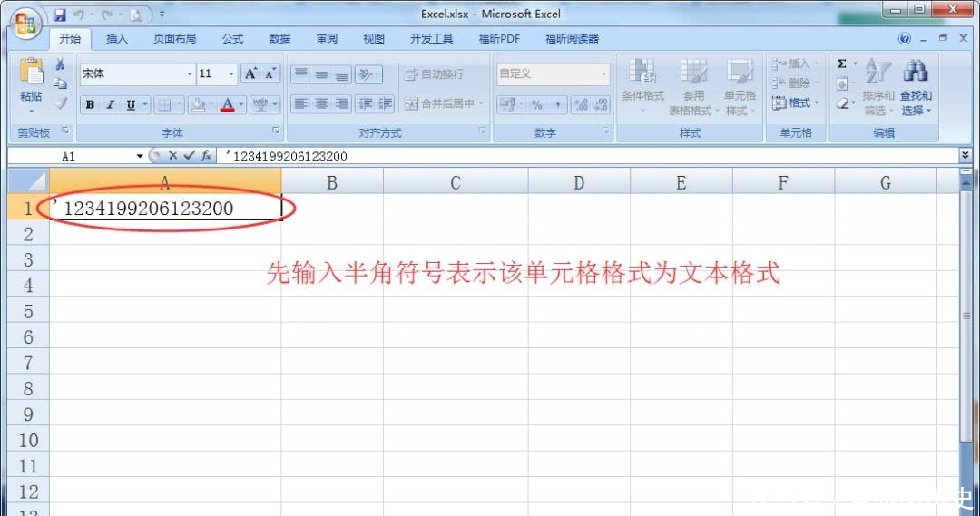This screenshot has height=516, width=980.
Task: Click the Copy icon in clipboard group
Action: 60,83
